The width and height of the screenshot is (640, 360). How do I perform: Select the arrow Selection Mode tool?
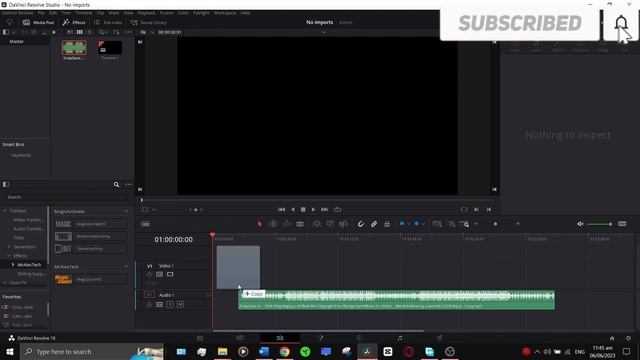260,224
